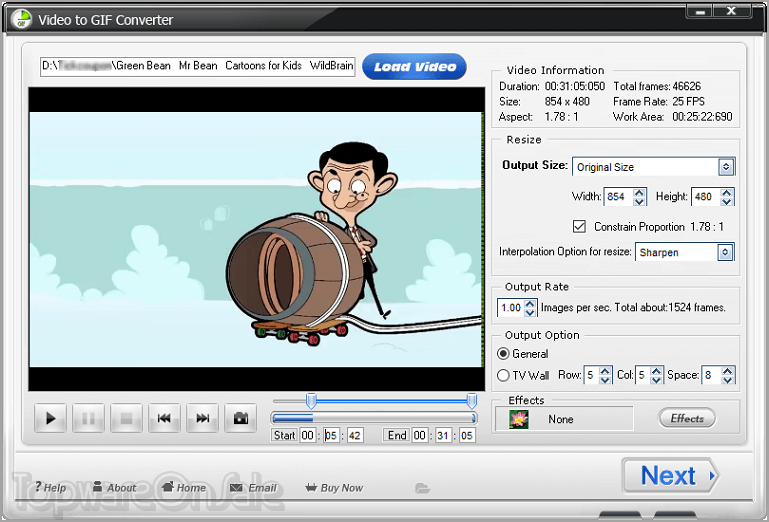Toggle Constrain Proportion checkbox
Viewport: 769px width, 522px height.
point(579,226)
